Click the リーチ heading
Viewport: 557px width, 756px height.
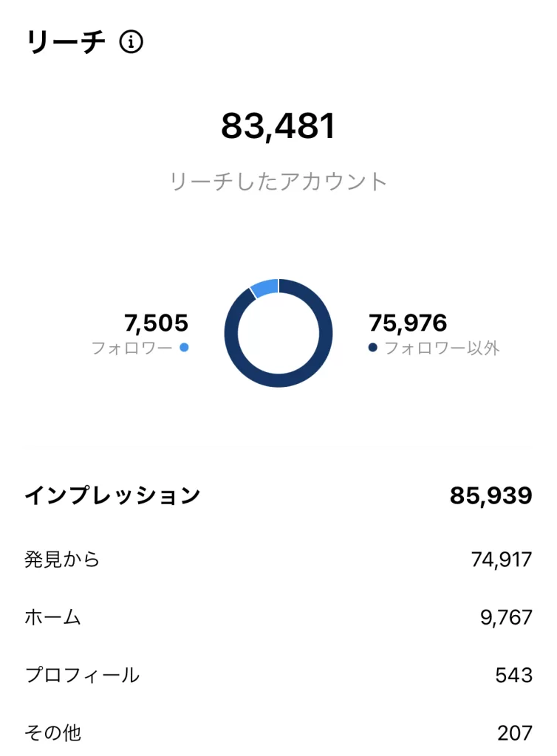[x=66, y=43]
